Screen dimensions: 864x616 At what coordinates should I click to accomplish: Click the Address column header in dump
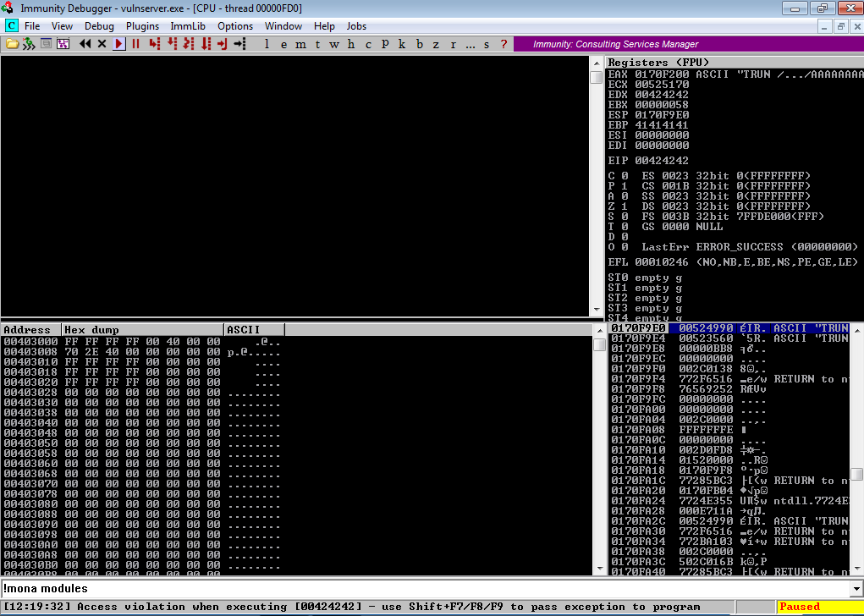coord(30,329)
